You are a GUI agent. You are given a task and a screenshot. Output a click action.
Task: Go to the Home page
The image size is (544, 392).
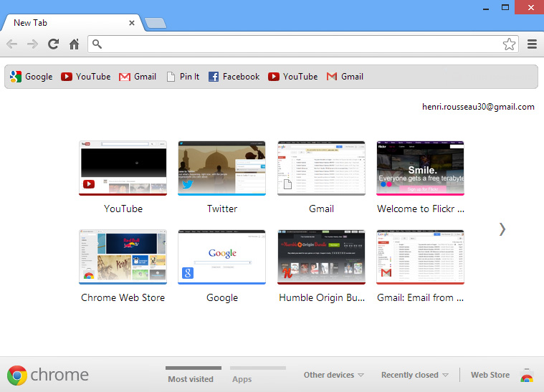[74, 44]
